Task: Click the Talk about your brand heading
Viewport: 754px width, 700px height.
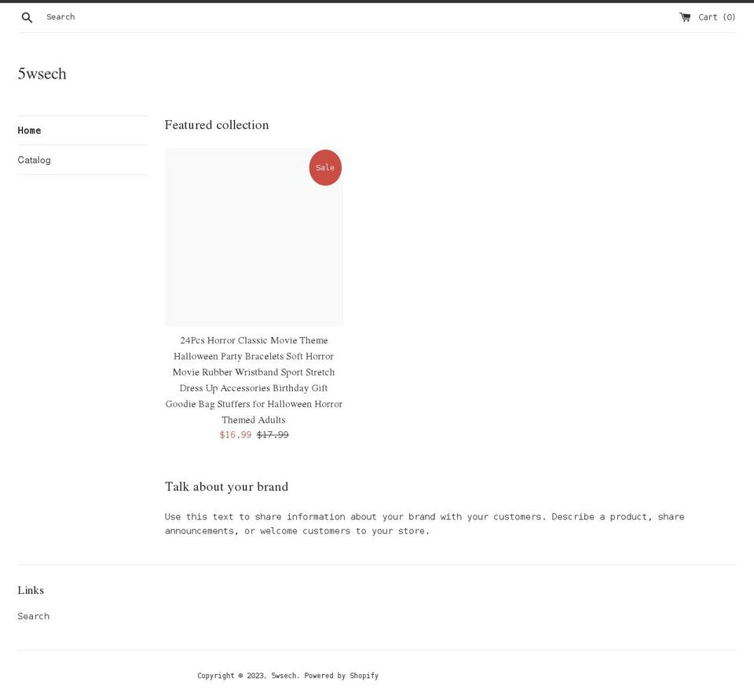Action: point(226,486)
